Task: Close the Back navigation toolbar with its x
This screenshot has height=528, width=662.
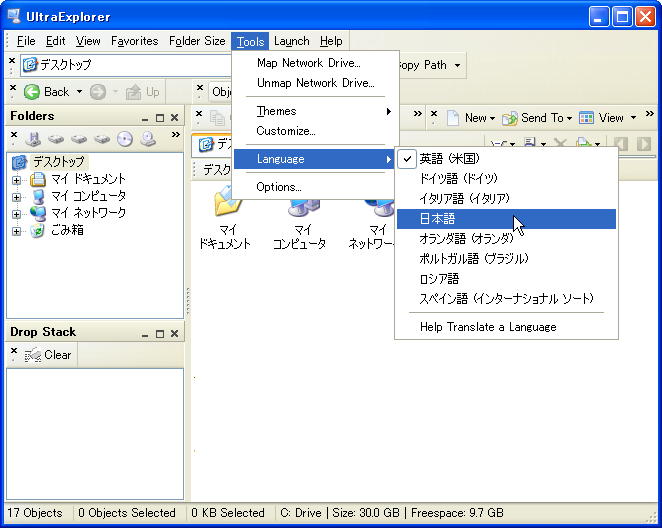Action: [13, 88]
